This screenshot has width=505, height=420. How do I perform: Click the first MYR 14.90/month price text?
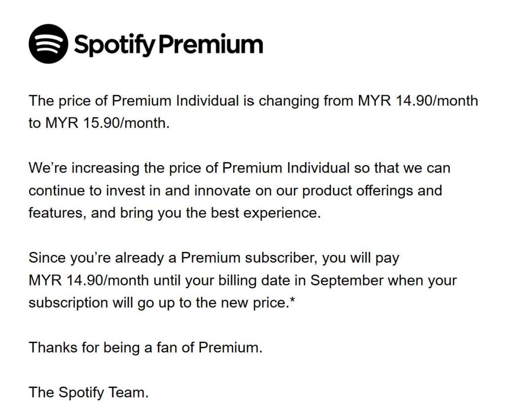418,101
